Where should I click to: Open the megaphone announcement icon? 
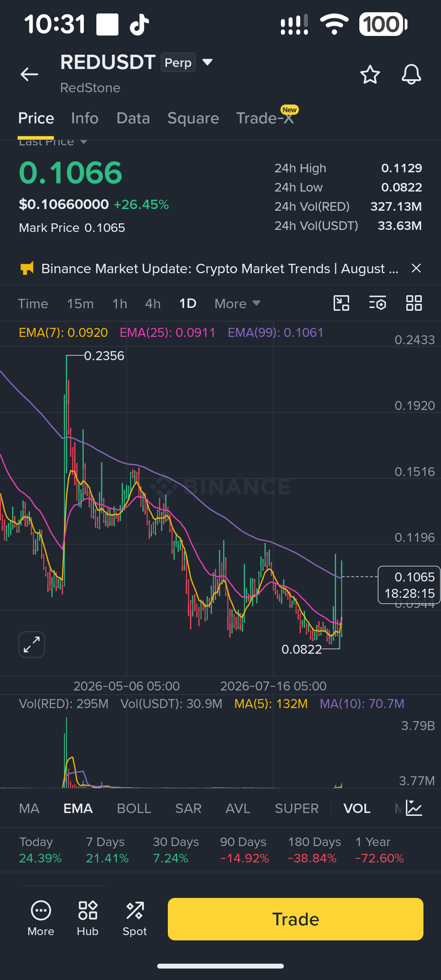(x=27, y=268)
